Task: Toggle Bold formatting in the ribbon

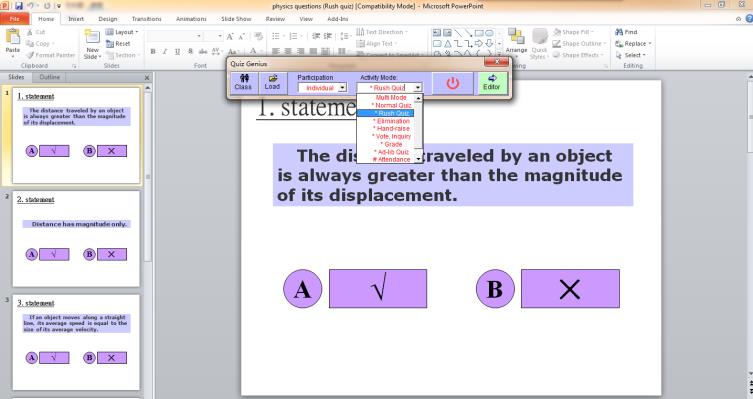Action: 153,51
